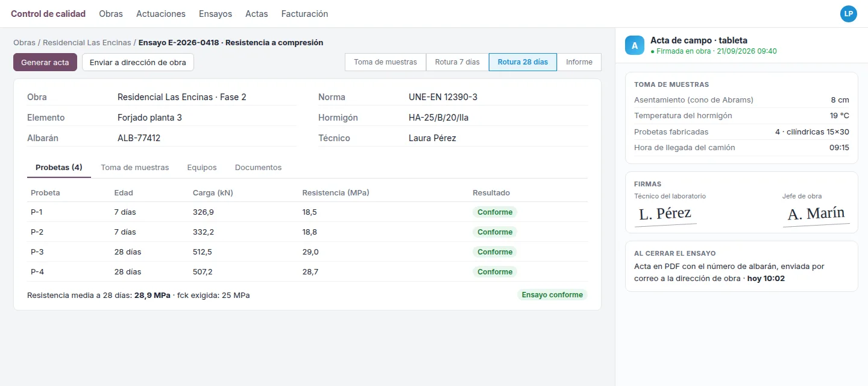Click the Resultado column header
Viewport: 868px width, 386px height.
pyautogui.click(x=491, y=193)
